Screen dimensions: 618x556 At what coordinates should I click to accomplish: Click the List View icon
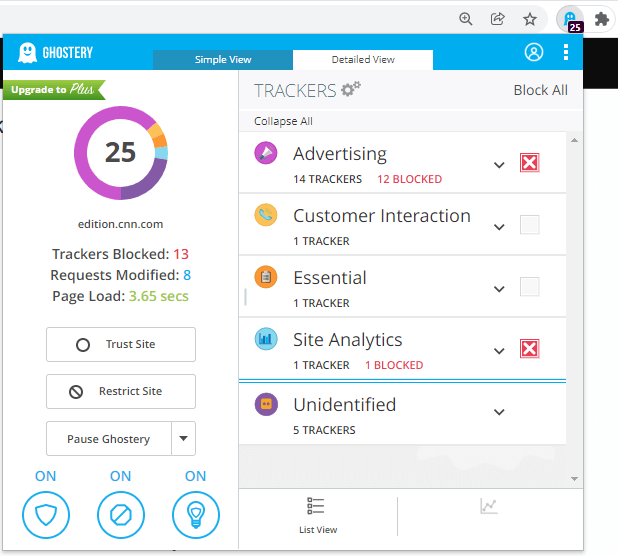[x=316, y=506]
